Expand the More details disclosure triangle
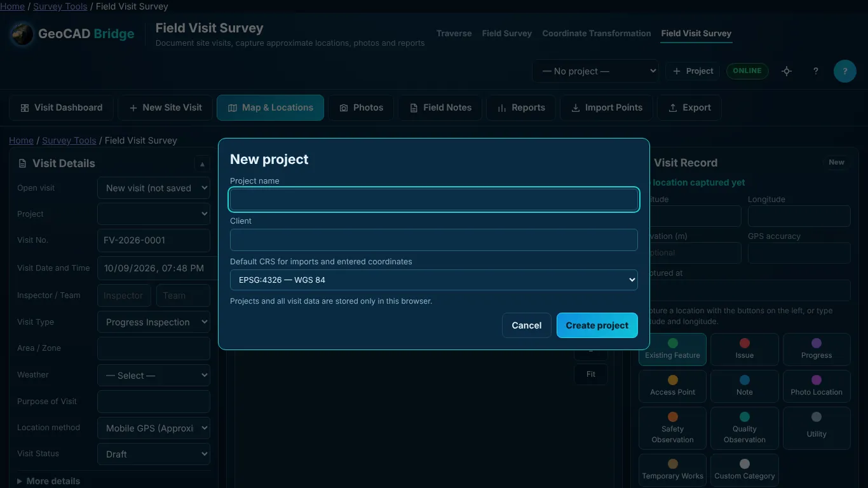Screen dimensions: 868x488 pyautogui.click(x=20, y=481)
